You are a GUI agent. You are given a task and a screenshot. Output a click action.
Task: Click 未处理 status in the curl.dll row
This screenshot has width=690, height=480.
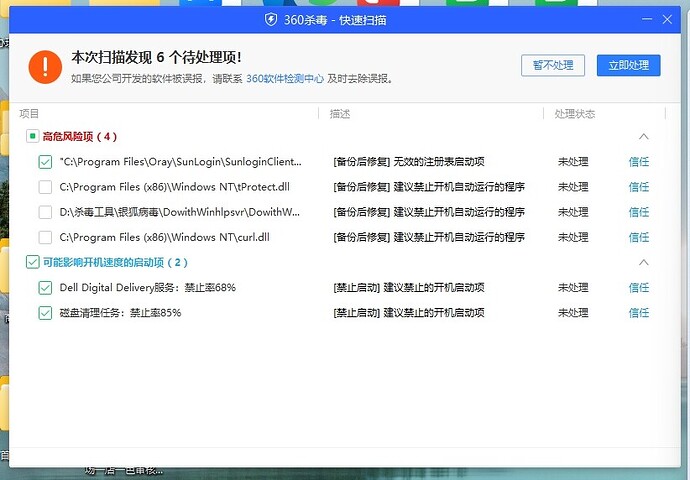pos(573,237)
